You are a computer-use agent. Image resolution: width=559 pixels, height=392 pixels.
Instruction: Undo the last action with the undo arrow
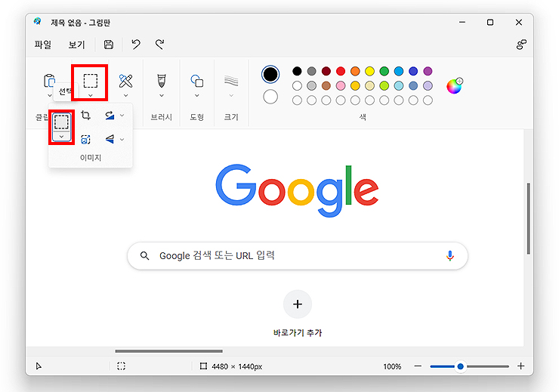(136, 45)
